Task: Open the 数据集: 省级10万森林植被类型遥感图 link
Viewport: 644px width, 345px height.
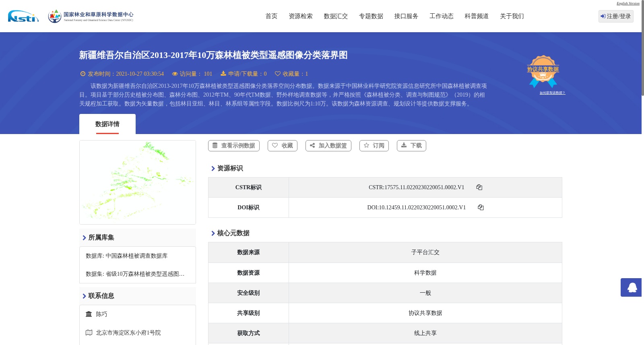Action: point(135,274)
